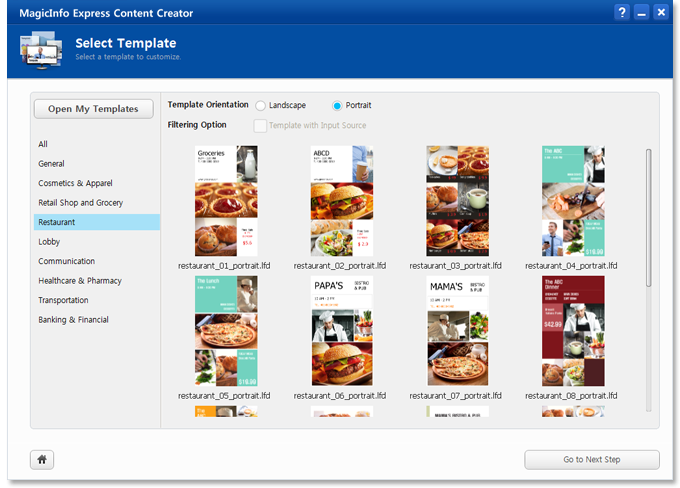Click the restaurant_07_portrait.lfd file name
Screen dimensions: 680x488
(x=456, y=396)
